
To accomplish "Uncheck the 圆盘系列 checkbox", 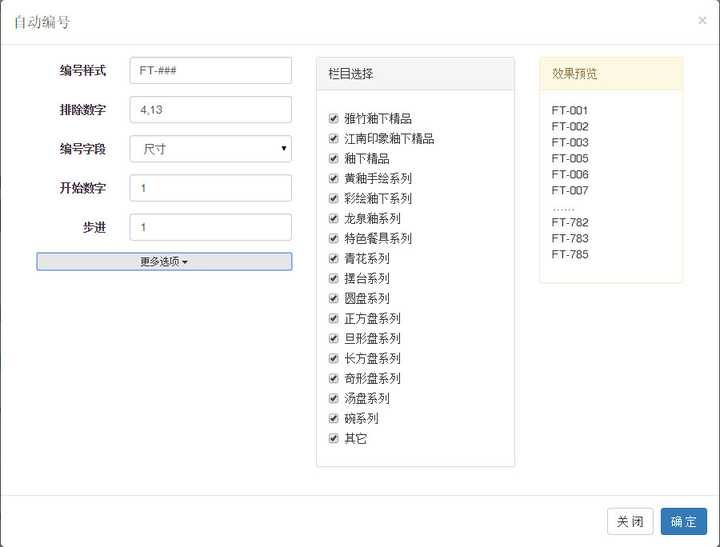I will pos(334,299).
